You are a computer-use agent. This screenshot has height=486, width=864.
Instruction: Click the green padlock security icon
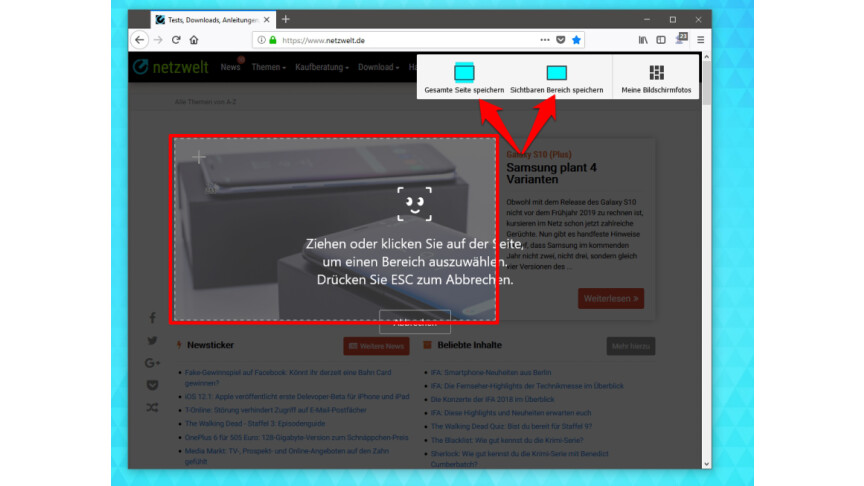(x=273, y=40)
